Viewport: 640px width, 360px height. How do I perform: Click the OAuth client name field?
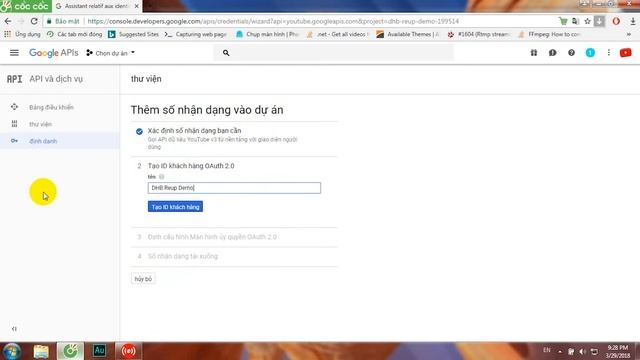(x=234, y=188)
